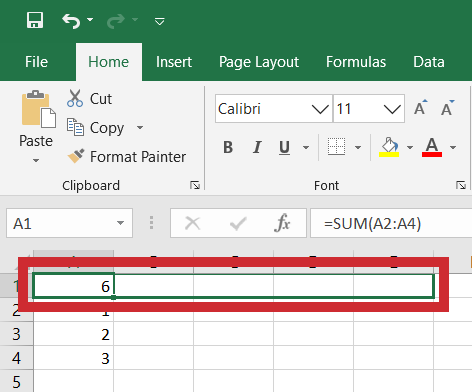472x392 pixels.
Task: Switch to the Formulas tab
Action: pos(356,62)
